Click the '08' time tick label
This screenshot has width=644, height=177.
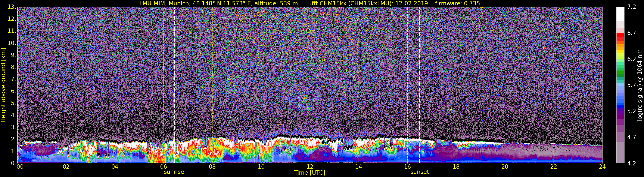click(212, 167)
